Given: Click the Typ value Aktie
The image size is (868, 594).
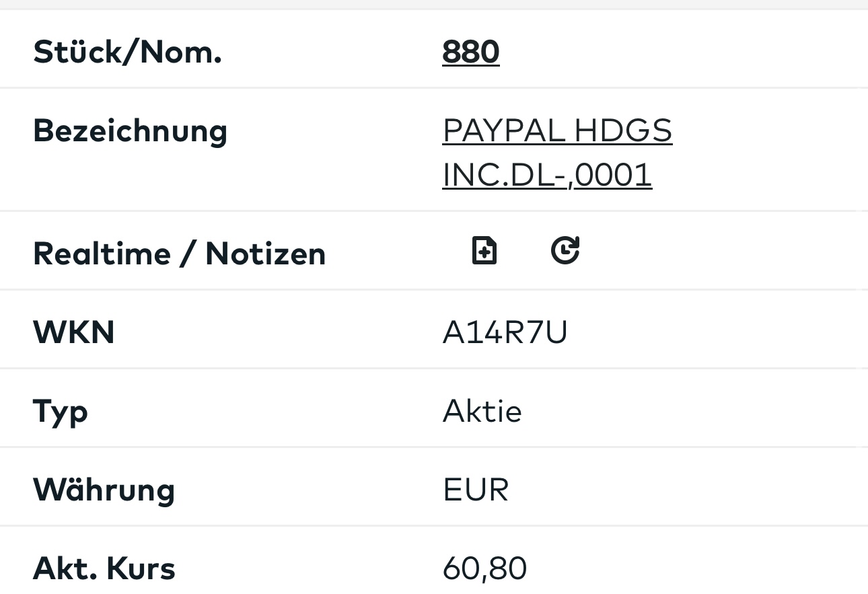Looking at the screenshot, I should tap(482, 411).
